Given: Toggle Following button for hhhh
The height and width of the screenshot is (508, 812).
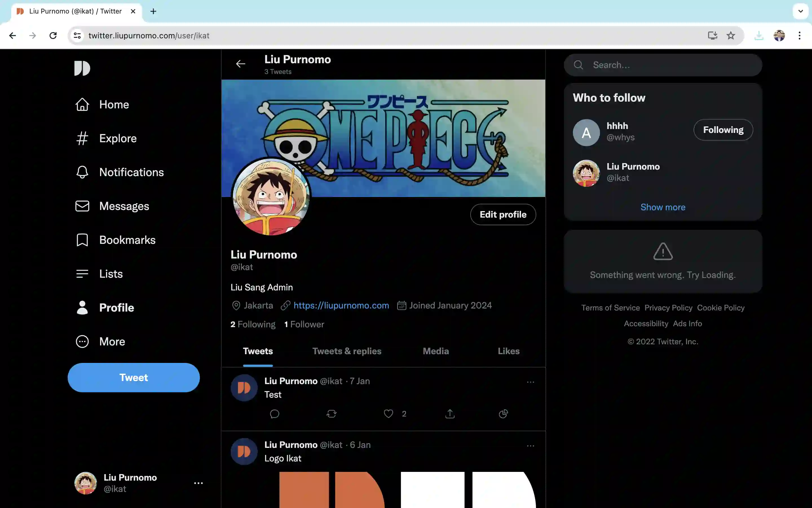Looking at the screenshot, I should [x=723, y=130].
